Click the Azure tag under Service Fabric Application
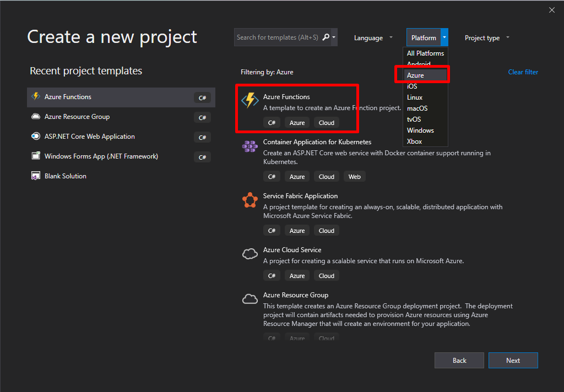Viewport: 564px width, 392px height. tap(297, 231)
